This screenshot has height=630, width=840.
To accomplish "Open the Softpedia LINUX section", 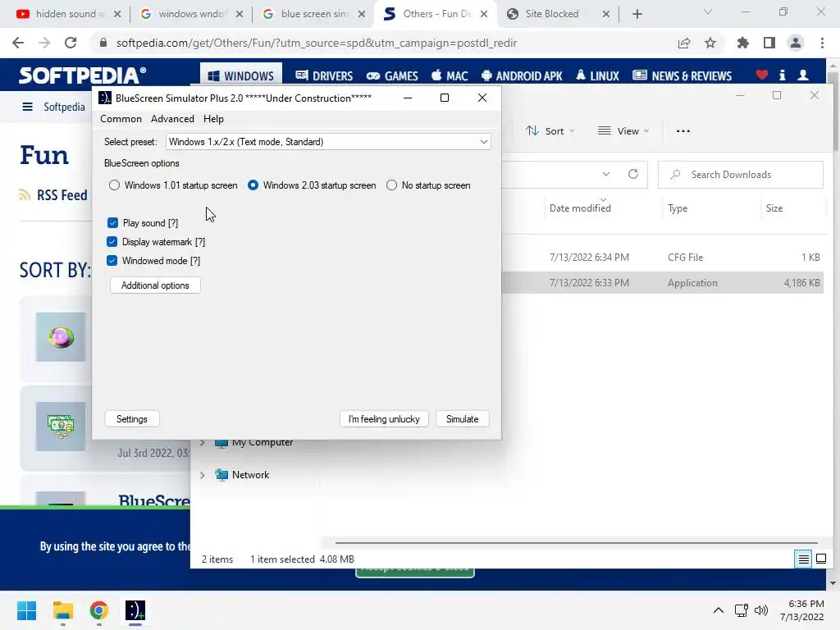I will 598,76.
